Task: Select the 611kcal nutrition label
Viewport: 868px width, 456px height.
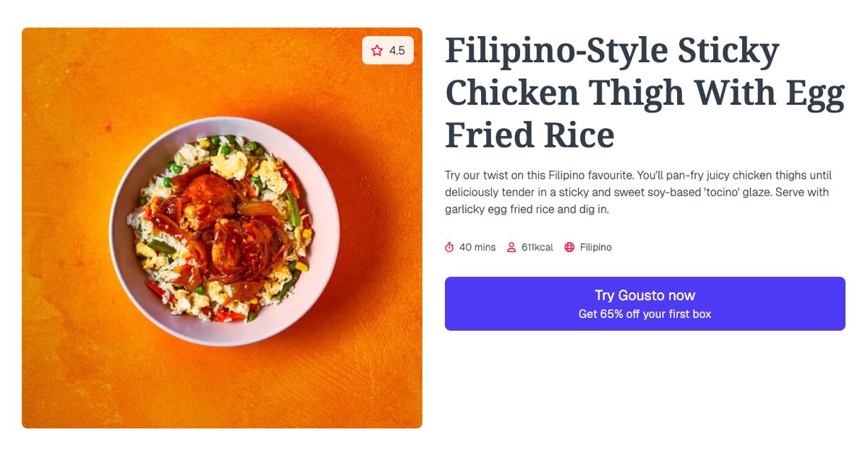Action: (537, 247)
